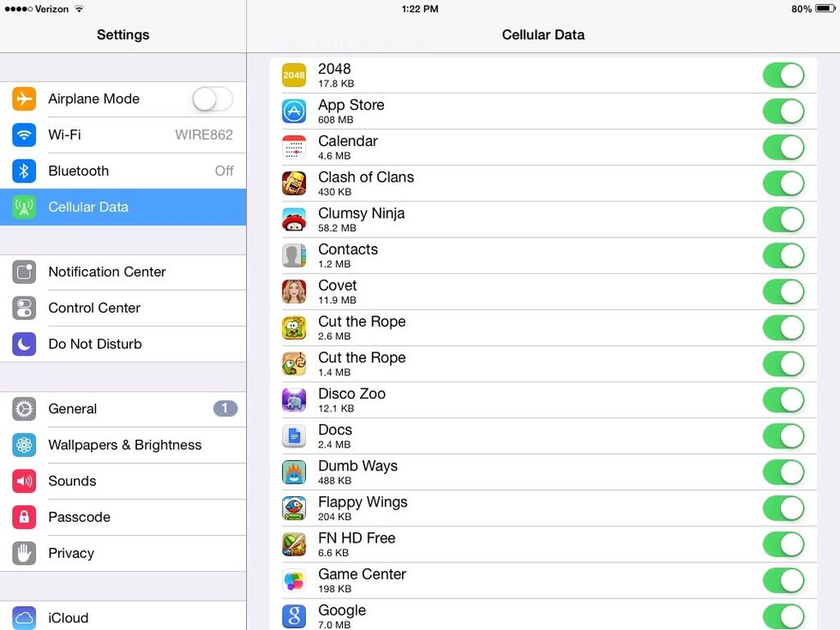Open Bluetooth settings row

pos(123,171)
